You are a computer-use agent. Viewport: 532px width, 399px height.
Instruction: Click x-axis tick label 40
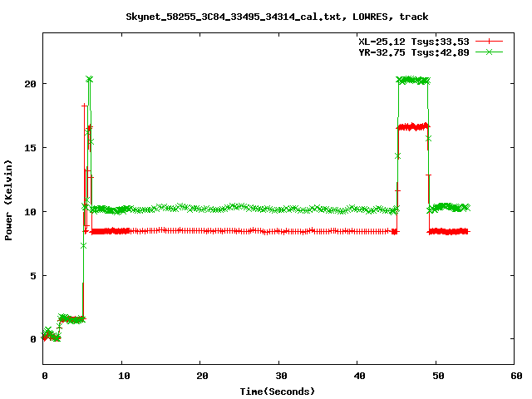359,376
